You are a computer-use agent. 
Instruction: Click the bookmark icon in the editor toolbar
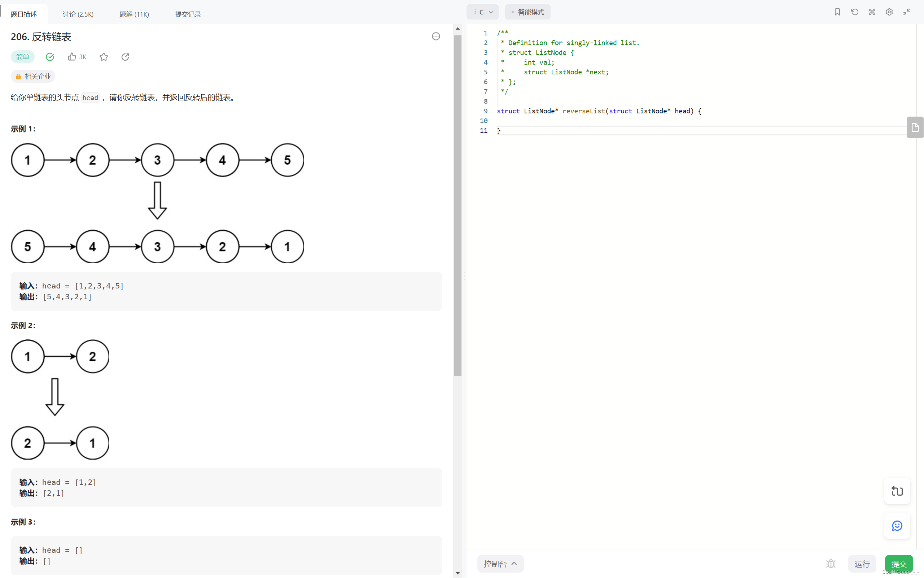(837, 12)
